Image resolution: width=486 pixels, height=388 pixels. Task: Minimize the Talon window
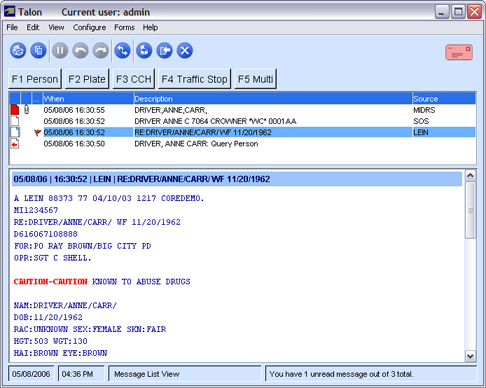442,12
